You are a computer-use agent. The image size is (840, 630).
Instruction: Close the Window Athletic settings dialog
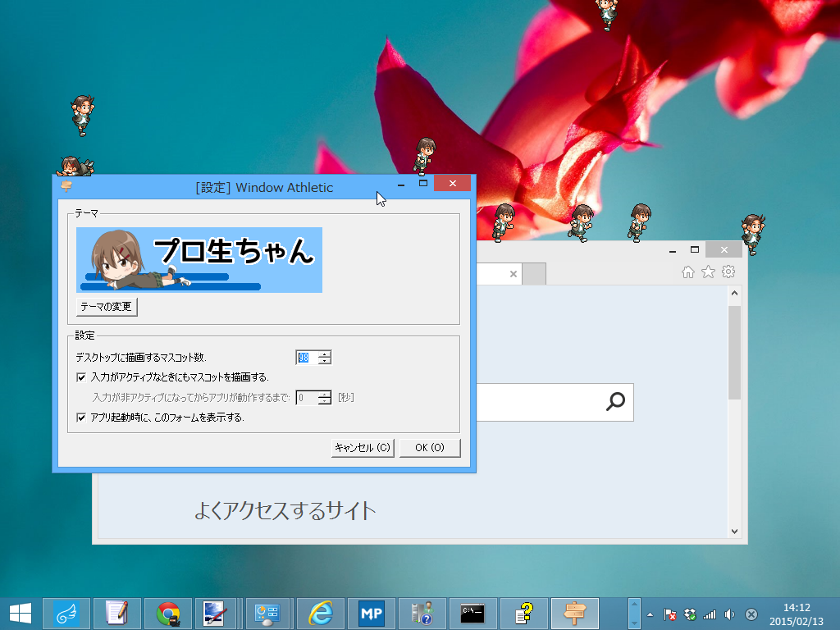click(x=452, y=183)
